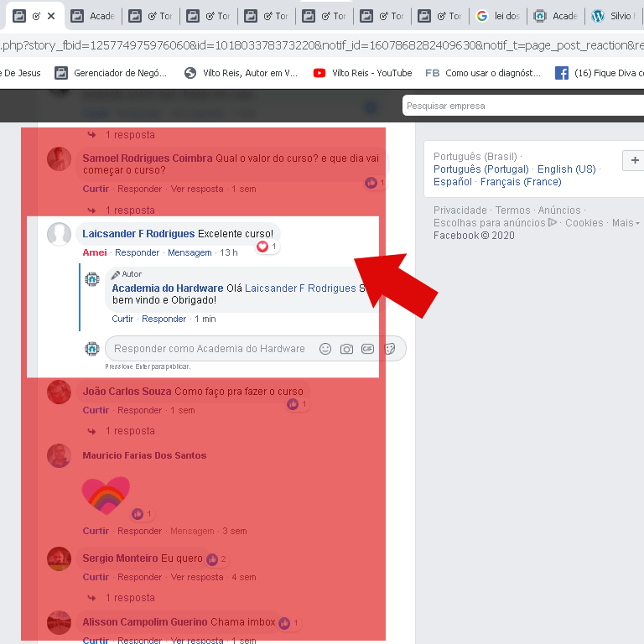Image resolution: width=644 pixels, height=644 pixels.
Task: Close the active browser tab
Action: 51,16
